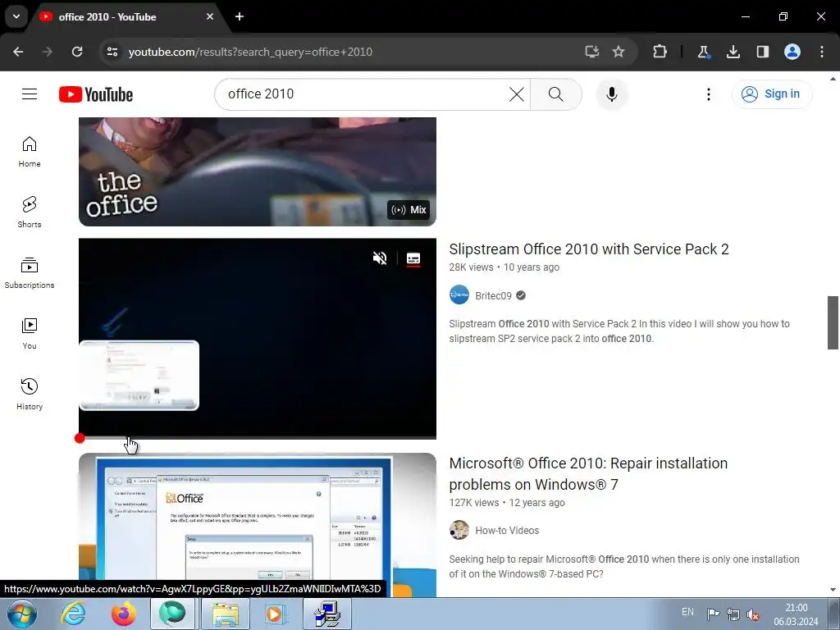Seek the preview using the red progress bar

click(x=257, y=438)
